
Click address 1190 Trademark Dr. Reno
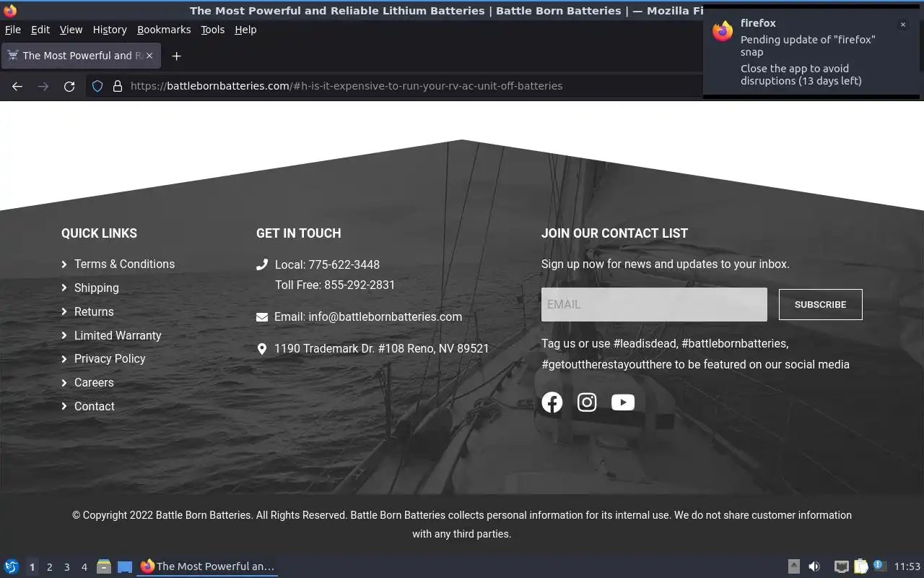[382, 349]
